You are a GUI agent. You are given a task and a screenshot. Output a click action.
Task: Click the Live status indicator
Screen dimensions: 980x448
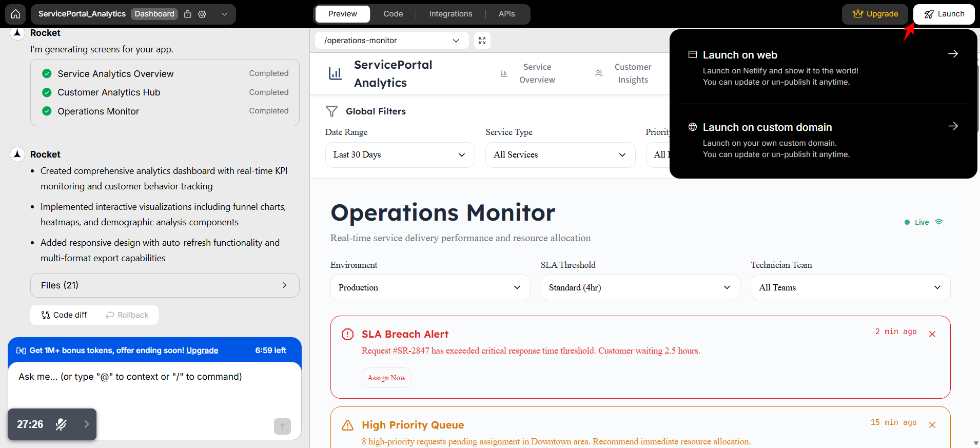pyautogui.click(x=923, y=222)
